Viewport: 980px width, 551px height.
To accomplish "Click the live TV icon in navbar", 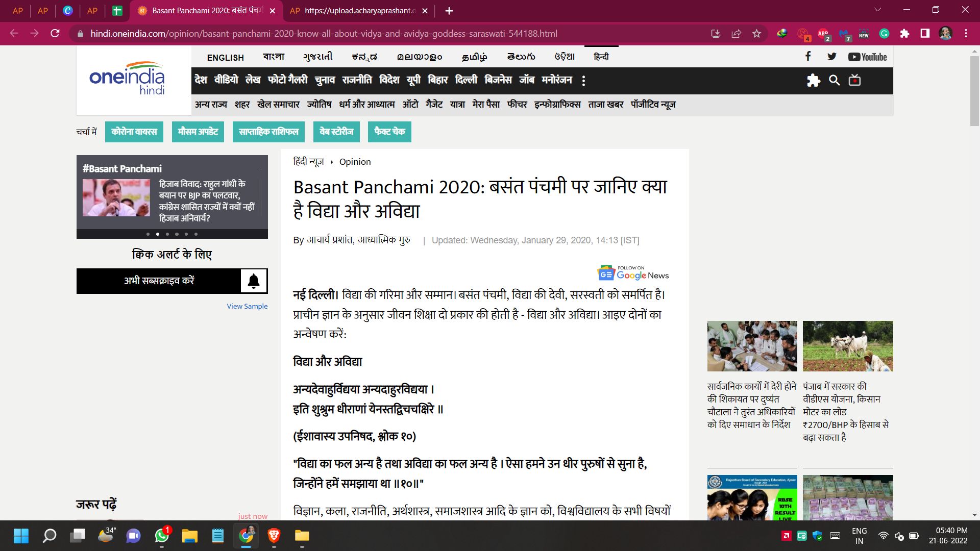I will (x=854, y=80).
